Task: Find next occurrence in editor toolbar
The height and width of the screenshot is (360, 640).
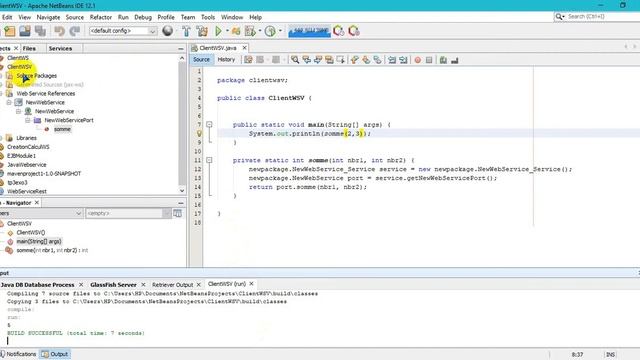Action: click(x=318, y=60)
